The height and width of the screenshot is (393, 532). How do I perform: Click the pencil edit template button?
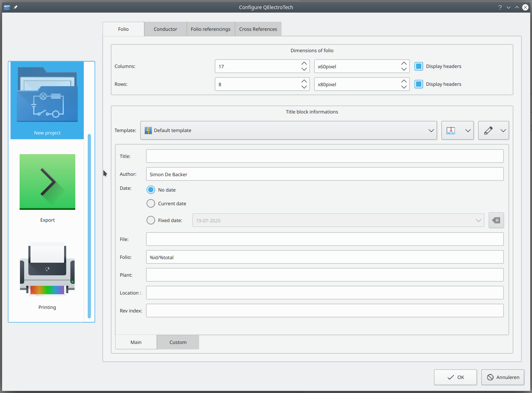(488, 131)
